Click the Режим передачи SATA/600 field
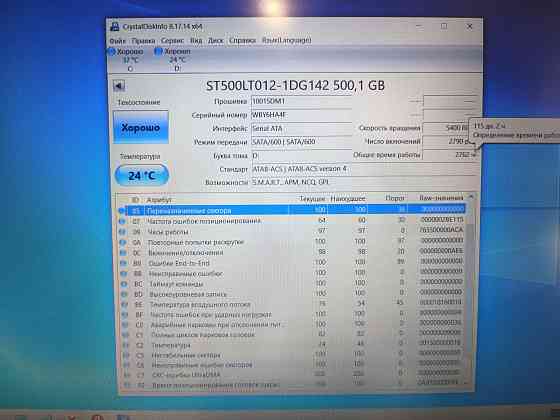Viewport: 560px width, 420px height. 301,142
